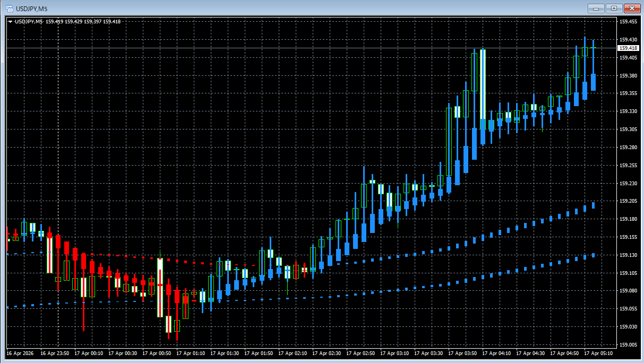Click the 159.005 price scale label

628,344
